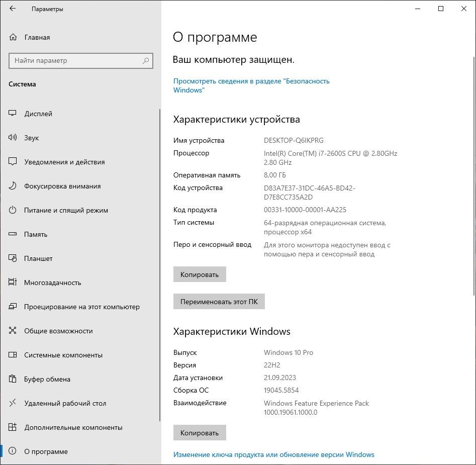Image resolution: width=476 pixels, height=465 pixels.
Task: Click the right content scrollbar
Action: point(474,176)
